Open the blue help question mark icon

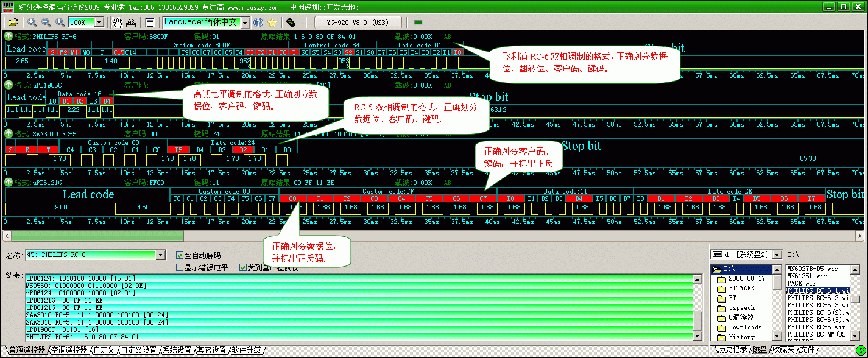coord(258,23)
